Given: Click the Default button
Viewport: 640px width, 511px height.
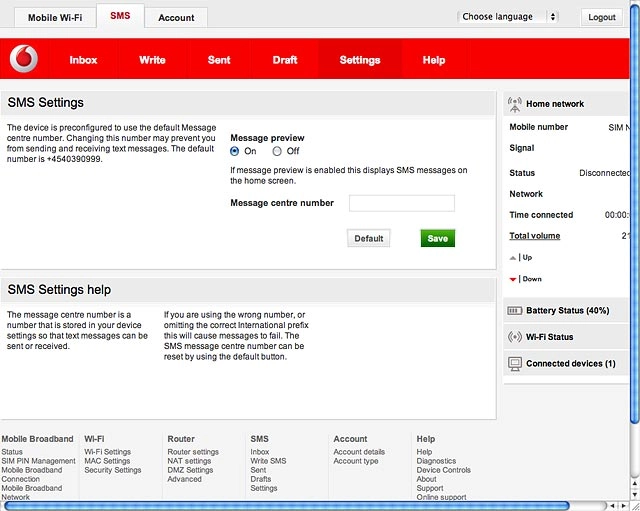Looking at the screenshot, I should 369,238.
